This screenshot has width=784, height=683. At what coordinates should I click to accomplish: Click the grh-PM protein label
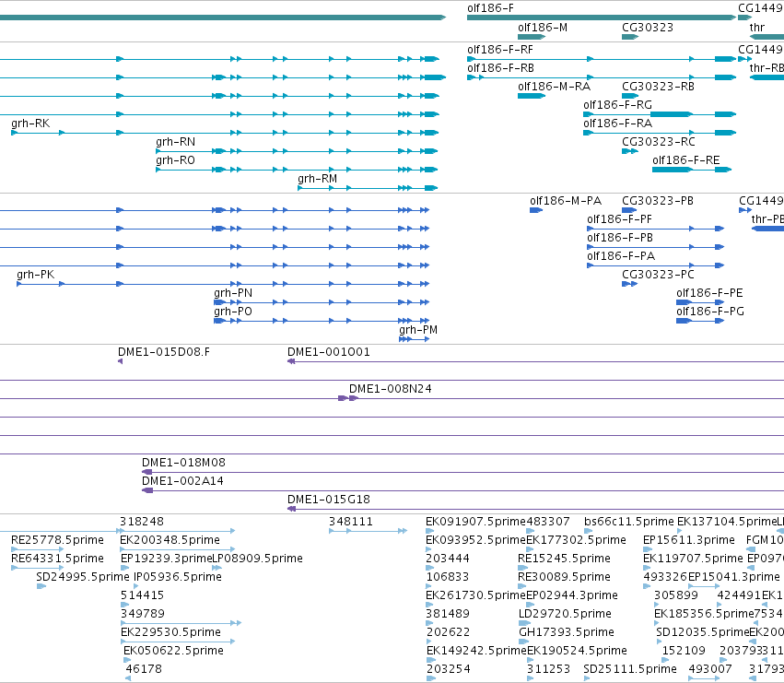pyautogui.click(x=418, y=330)
